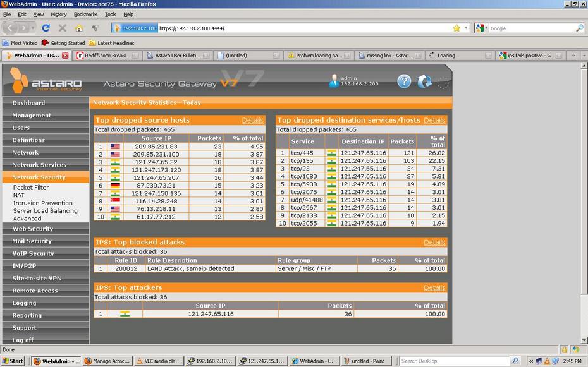Open the History menu
588x367 pixels.
[59, 15]
